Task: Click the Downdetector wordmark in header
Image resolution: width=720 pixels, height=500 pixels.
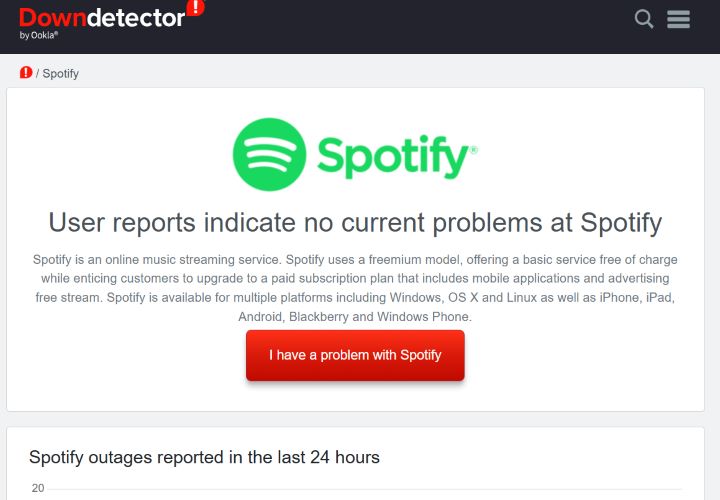Action: click(100, 18)
